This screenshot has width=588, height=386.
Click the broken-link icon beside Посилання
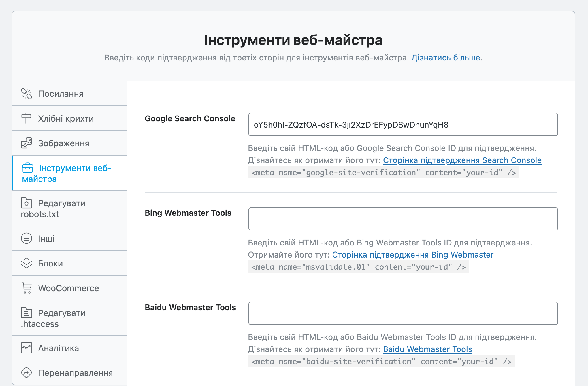pos(27,94)
